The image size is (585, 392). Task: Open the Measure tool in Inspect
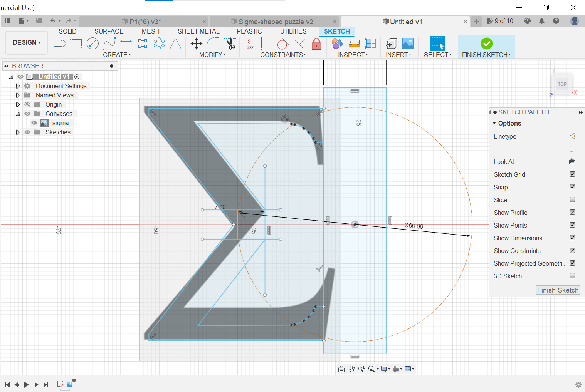click(x=354, y=44)
